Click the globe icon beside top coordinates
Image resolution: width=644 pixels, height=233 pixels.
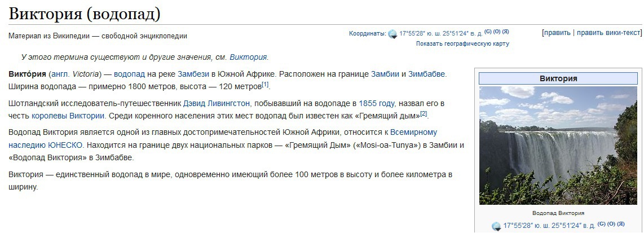tap(392, 34)
